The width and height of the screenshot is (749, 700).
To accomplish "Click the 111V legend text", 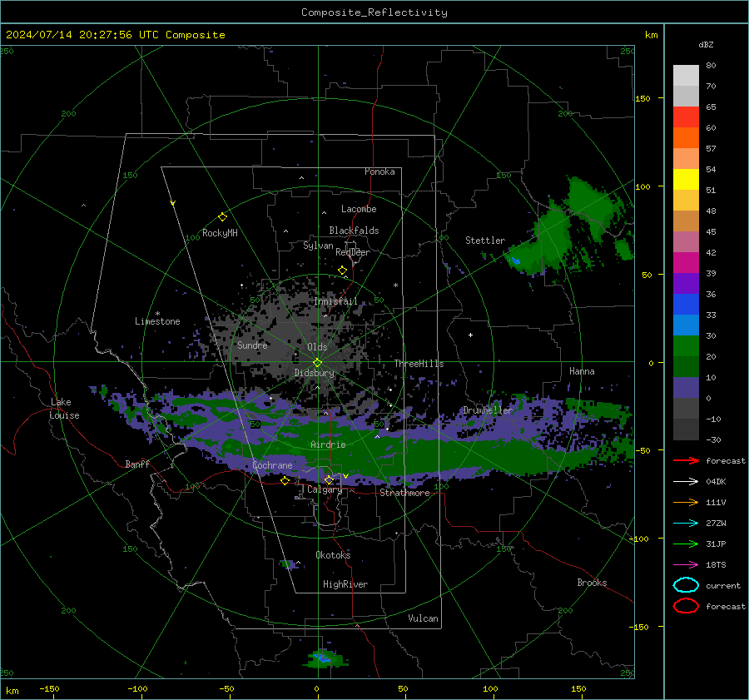I will (x=716, y=502).
